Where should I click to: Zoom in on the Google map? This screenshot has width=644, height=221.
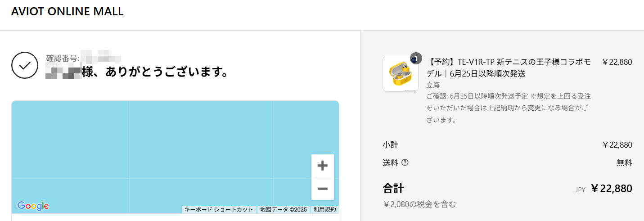click(x=322, y=166)
